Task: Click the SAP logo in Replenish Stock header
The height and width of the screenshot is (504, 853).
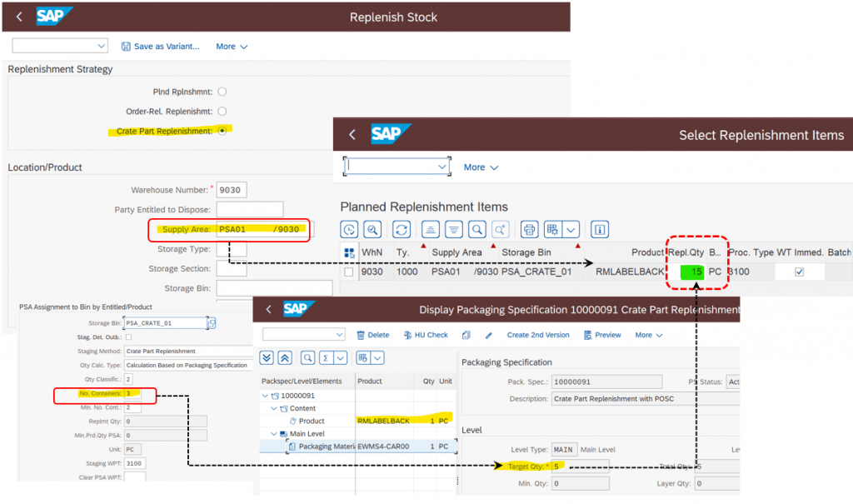Action: pyautogui.click(x=52, y=17)
